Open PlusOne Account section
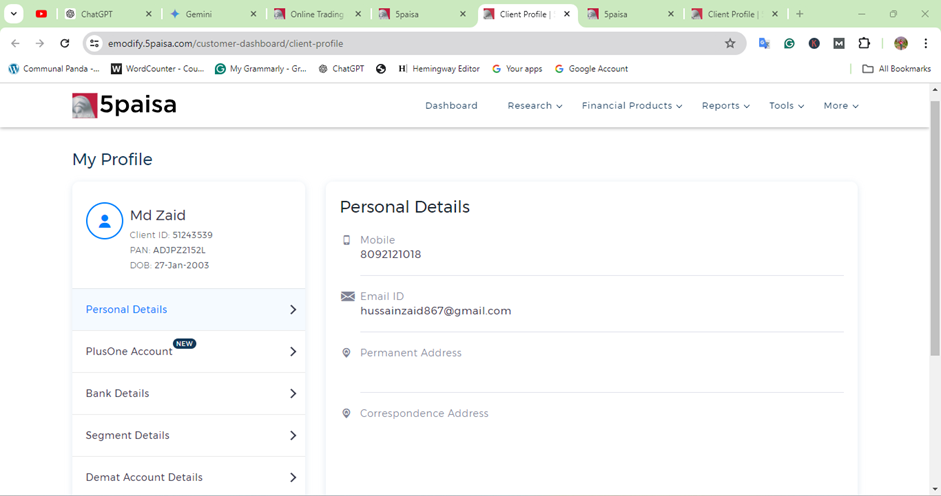Image resolution: width=941 pixels, height=496 pixels. (188, 352)
